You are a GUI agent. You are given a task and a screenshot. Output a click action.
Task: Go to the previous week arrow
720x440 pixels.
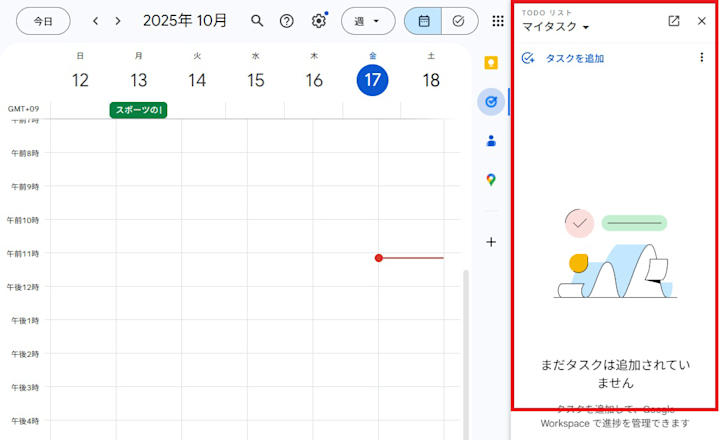coord(96,21)
